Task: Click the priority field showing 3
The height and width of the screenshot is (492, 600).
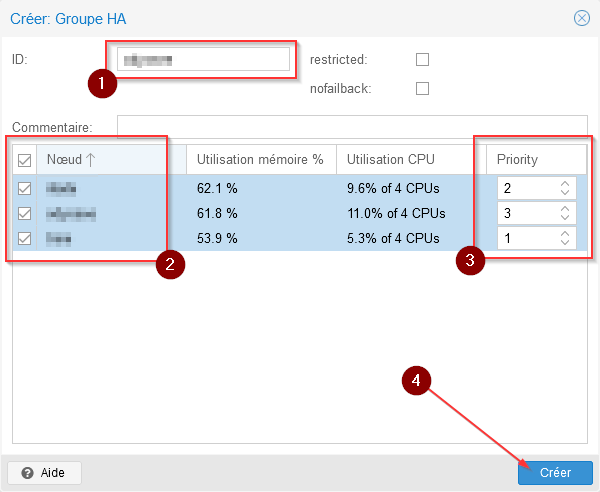Action: pyautogui.click(x=526, y=213)
